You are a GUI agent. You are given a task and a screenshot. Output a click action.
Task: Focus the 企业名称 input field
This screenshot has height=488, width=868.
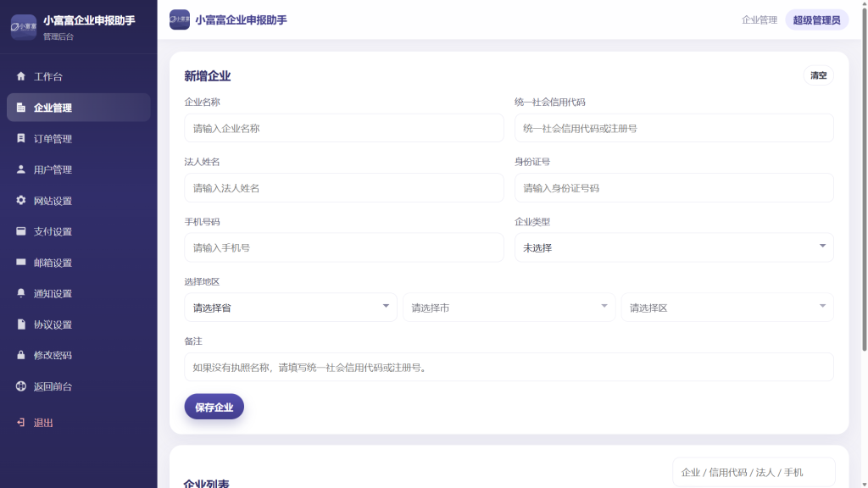[x=344, y=128]
